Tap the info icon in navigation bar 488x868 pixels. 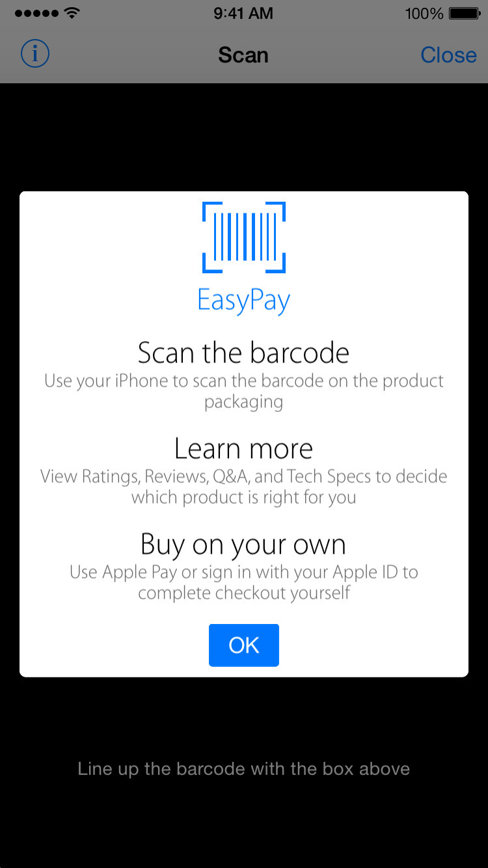tap(35, 55)
